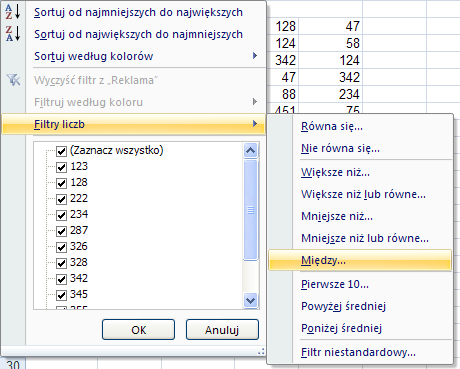Click scroll down arrow in value list
The height and width of the screenshot is (369, 460).
250,301
